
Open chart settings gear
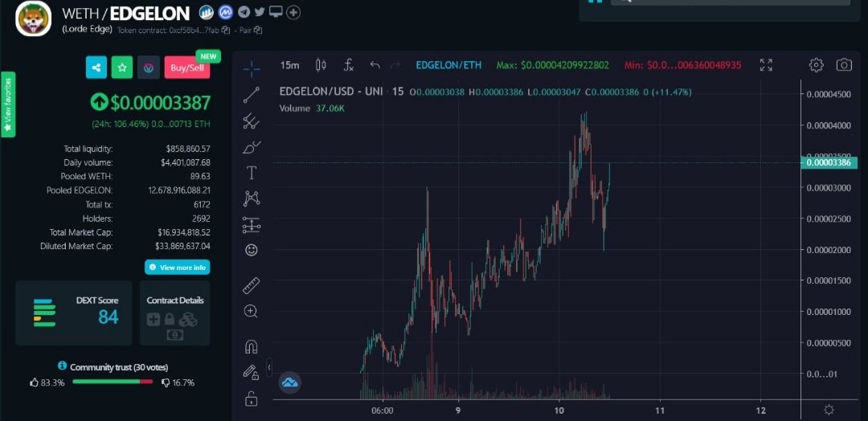coord(816,65)
